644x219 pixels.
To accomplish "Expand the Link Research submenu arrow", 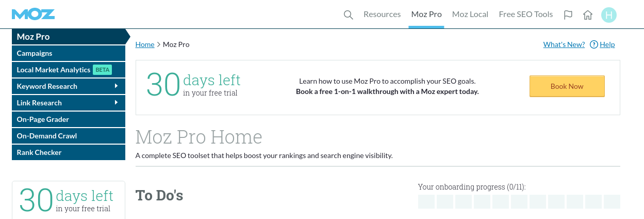I will [x=117, y=103].
